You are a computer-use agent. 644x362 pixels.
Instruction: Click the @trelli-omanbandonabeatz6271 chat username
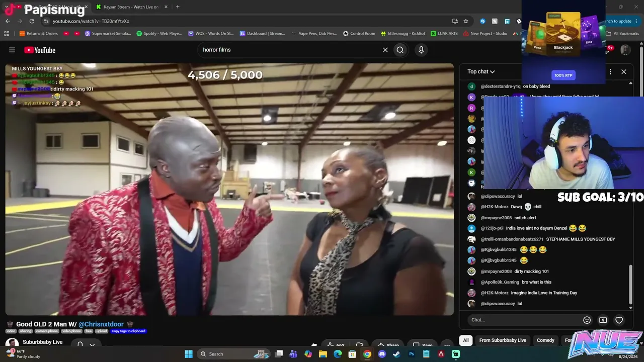point(512,239)
